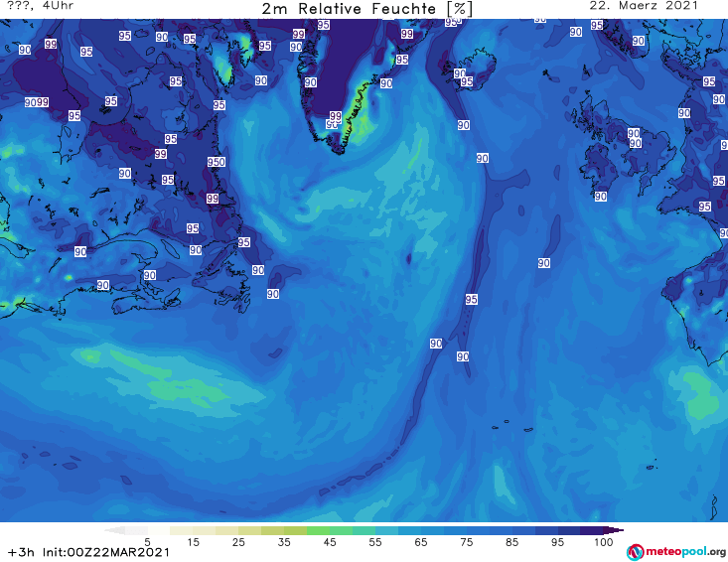Click legend scale value '75'
The image size is (728, 562).
tap(466, 542)
